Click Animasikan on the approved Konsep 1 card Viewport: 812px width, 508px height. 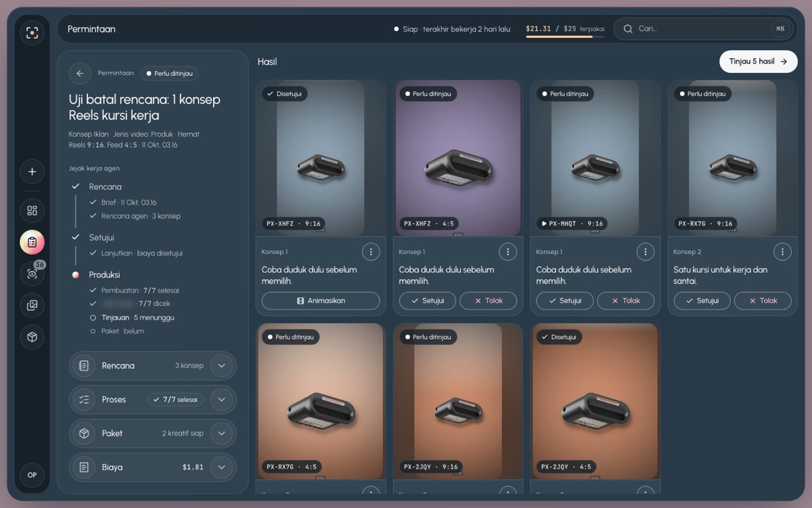point(321,301)
